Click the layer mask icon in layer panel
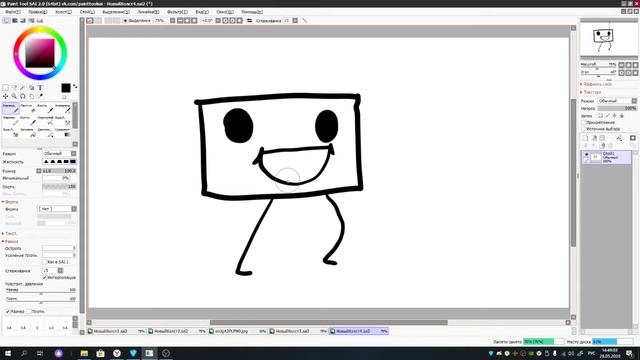 coord(633,138)
